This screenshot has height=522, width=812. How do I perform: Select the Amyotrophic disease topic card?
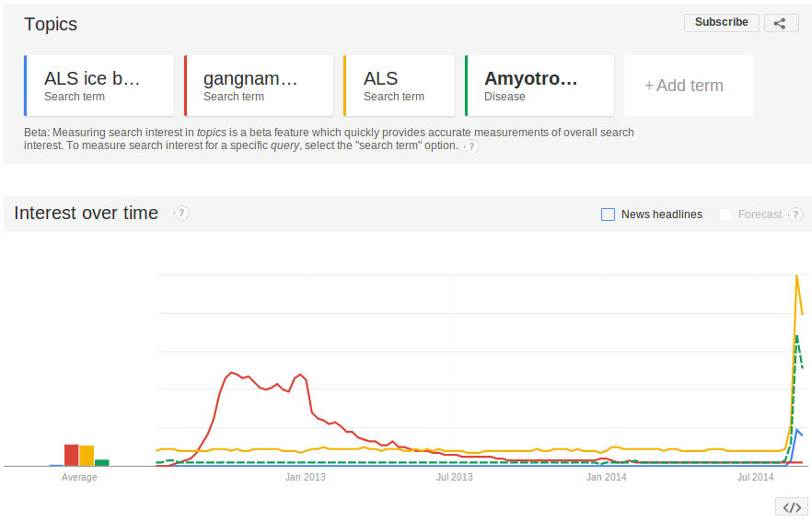coord(539,86)
